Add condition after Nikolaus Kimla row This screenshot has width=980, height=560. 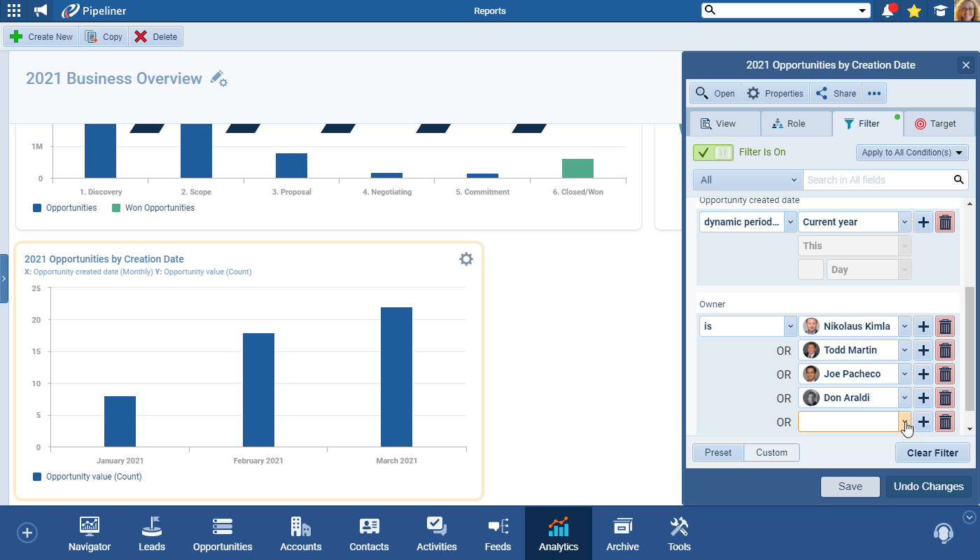(923, 326)
